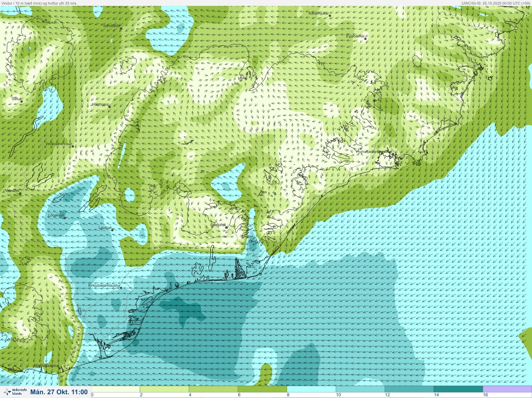Viewport: 532px width, 398px height.
Task: Select the Setur station marker
Action: [22, 101]
